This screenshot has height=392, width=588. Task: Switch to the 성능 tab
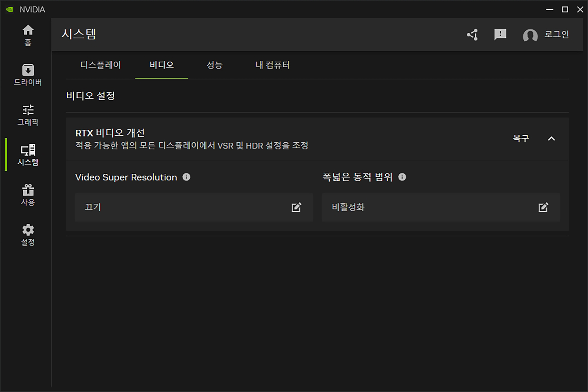click(x=215, y=65)
